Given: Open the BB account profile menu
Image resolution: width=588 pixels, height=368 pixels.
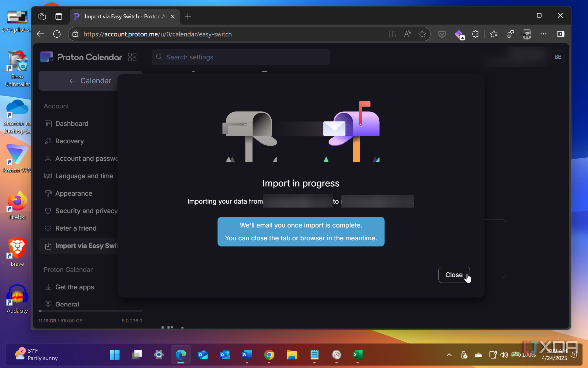Looking at the screenshot, I should click(x=558, y=57).
